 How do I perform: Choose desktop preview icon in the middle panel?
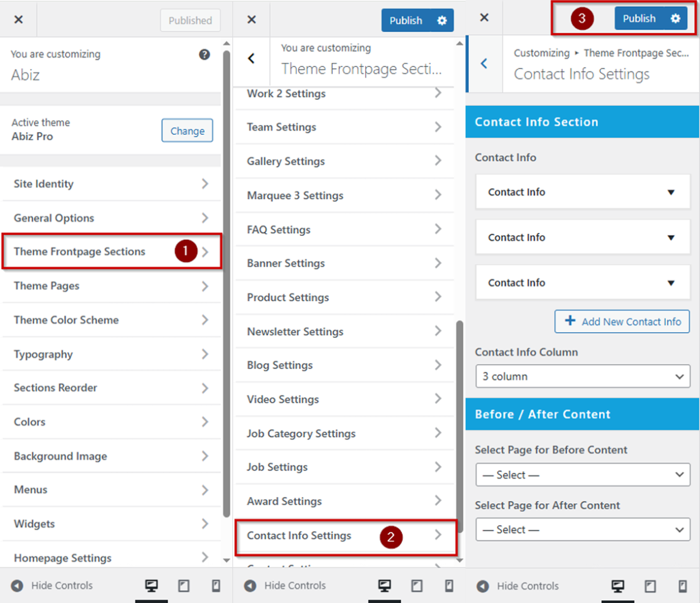[384, 586]
